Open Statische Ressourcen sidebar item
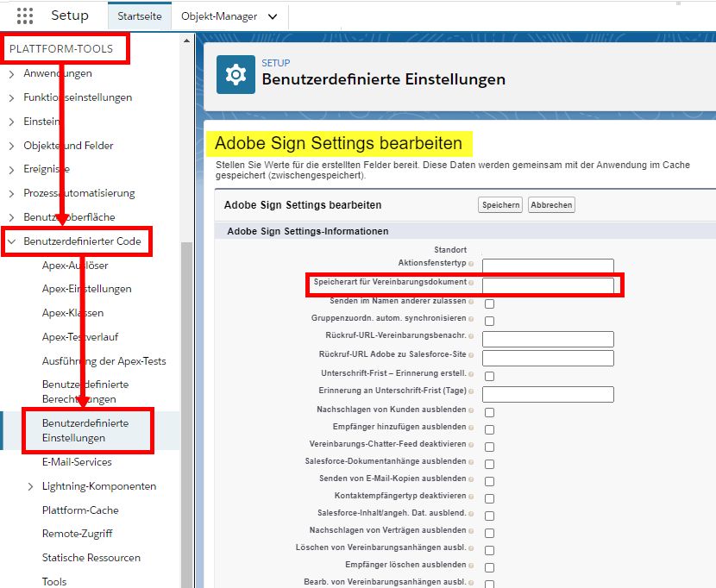 tap(91, 558)
